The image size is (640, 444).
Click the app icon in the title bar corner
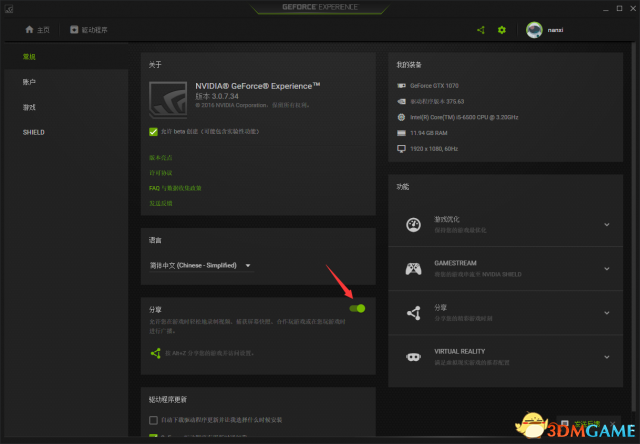coord(9,9)
